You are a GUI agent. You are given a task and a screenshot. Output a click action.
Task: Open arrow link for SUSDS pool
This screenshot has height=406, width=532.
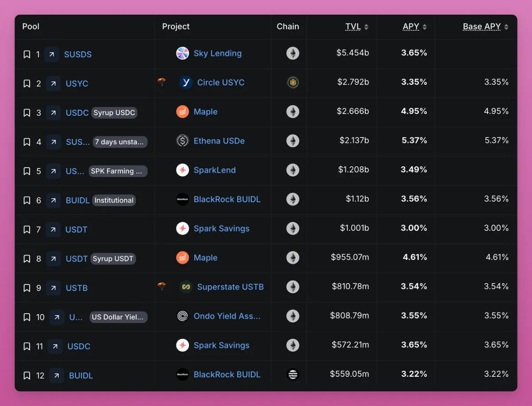(51, 55)
